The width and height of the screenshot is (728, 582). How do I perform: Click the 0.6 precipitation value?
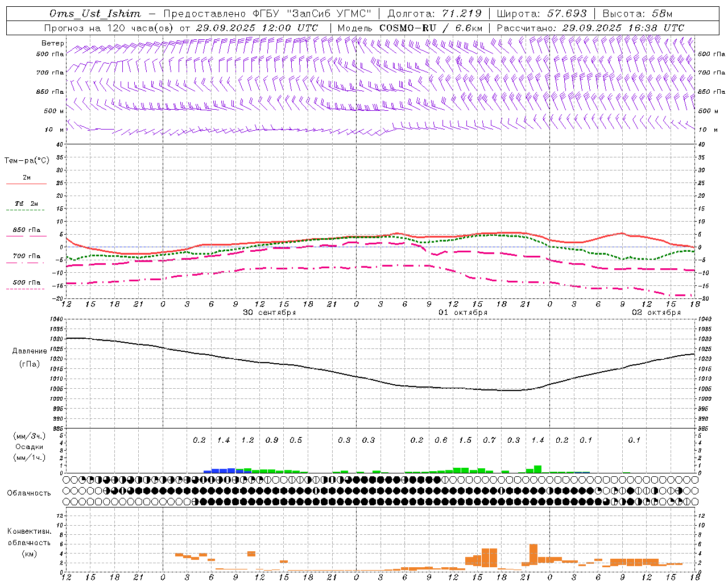pos(441,440)
